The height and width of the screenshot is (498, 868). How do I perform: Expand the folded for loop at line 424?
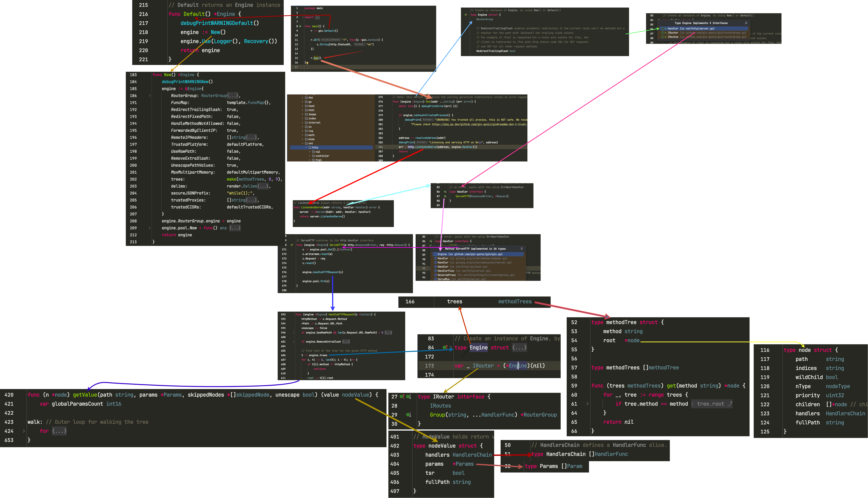point(24,431)
